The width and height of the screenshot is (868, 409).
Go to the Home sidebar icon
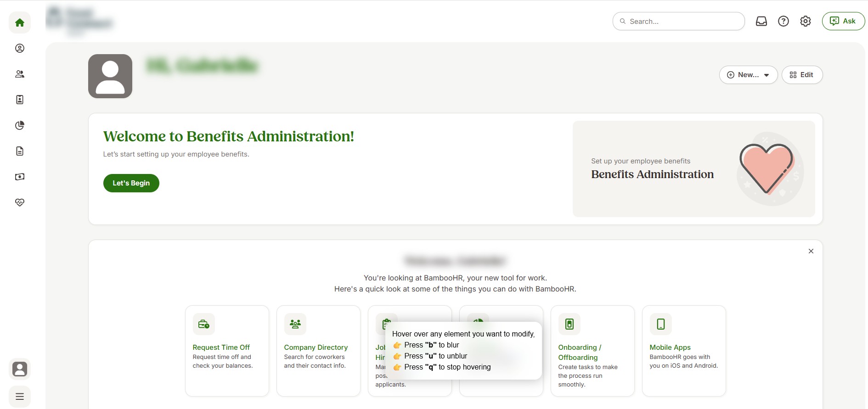click(x=20, y=22)
